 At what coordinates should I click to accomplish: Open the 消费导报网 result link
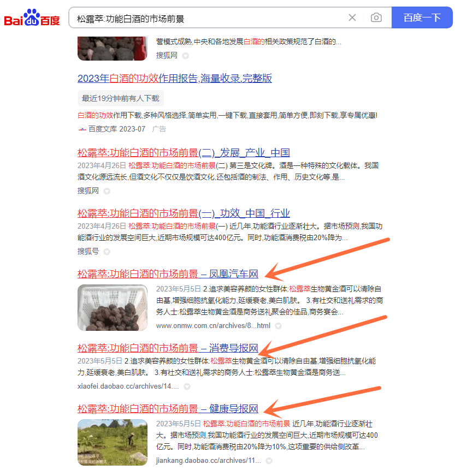click(168, 348)
